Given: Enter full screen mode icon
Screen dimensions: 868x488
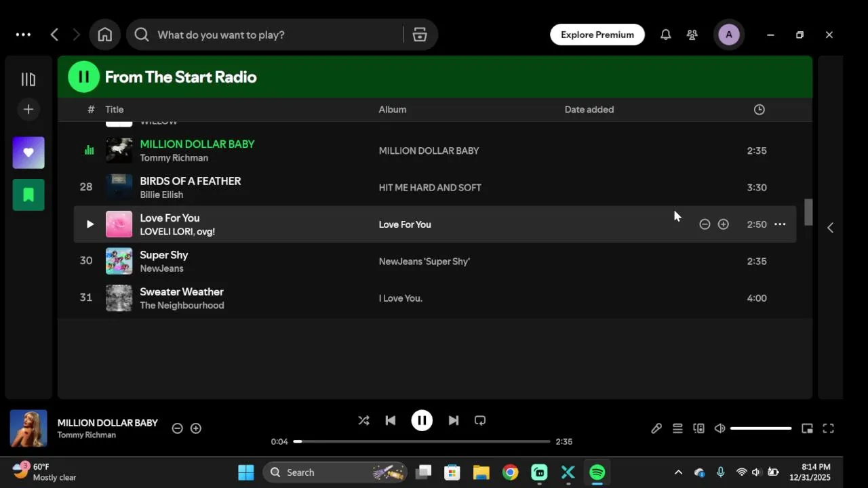Looking at the screenshot, I should point(828,428).
